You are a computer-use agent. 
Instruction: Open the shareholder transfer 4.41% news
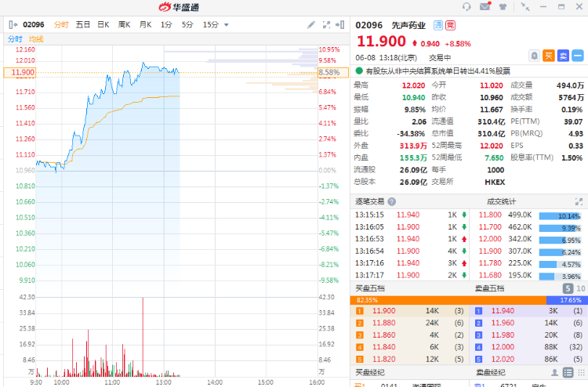click(x=438, y=71)
